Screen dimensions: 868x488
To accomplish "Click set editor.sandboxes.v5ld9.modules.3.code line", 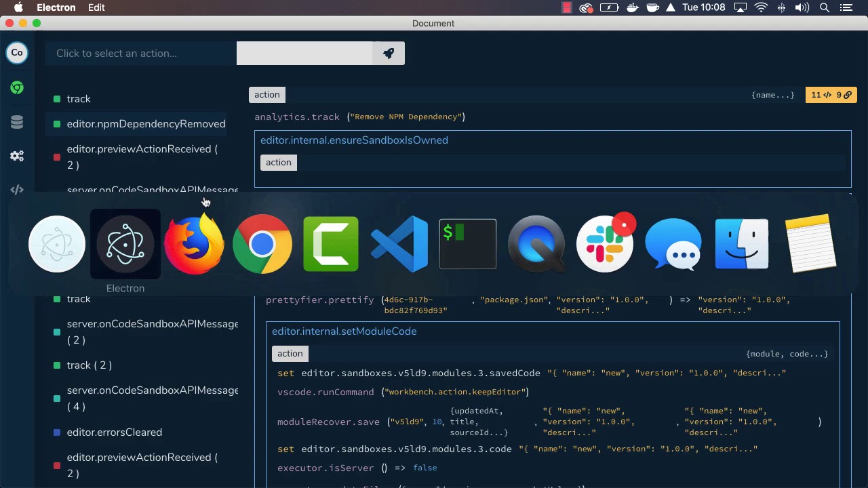I will 517,449.
